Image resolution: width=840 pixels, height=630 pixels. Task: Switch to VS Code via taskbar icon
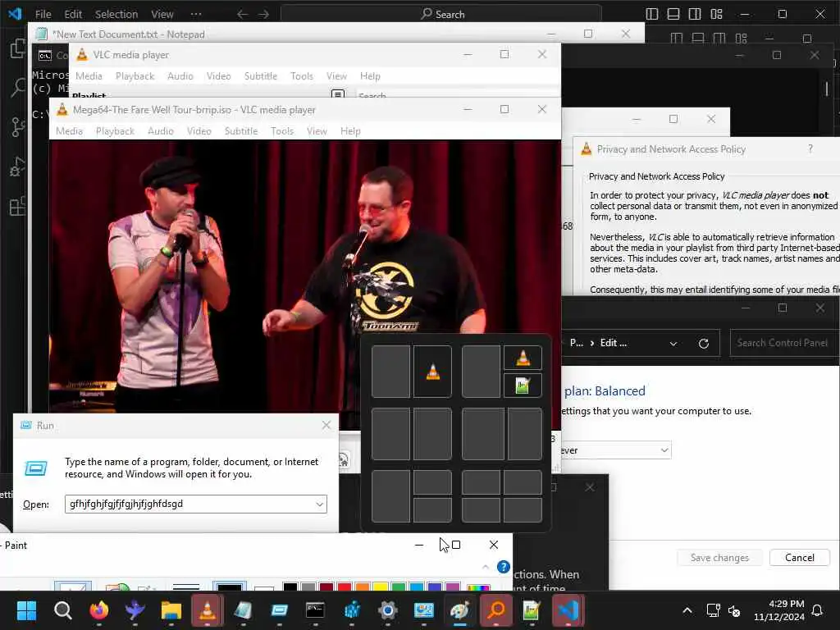pos(568,610)
